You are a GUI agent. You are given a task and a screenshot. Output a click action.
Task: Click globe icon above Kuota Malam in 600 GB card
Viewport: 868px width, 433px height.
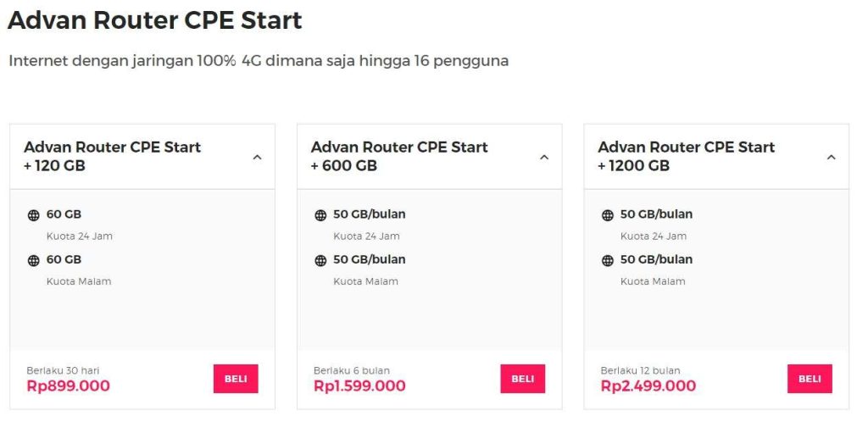[320, 261]
